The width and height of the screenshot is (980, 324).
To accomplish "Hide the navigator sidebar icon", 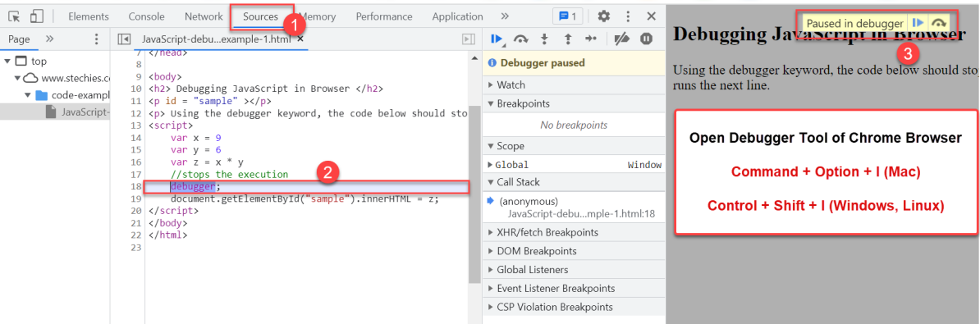I will pos(124,39).
